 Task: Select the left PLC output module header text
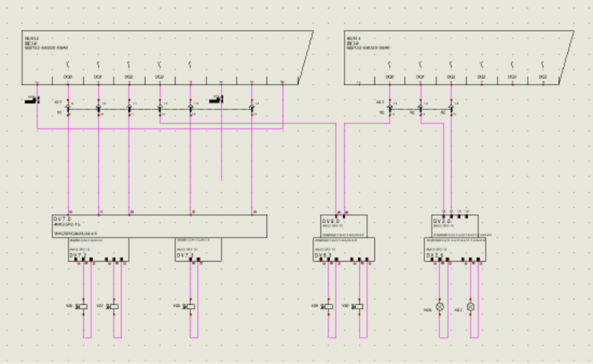click(x=47, y=43)
